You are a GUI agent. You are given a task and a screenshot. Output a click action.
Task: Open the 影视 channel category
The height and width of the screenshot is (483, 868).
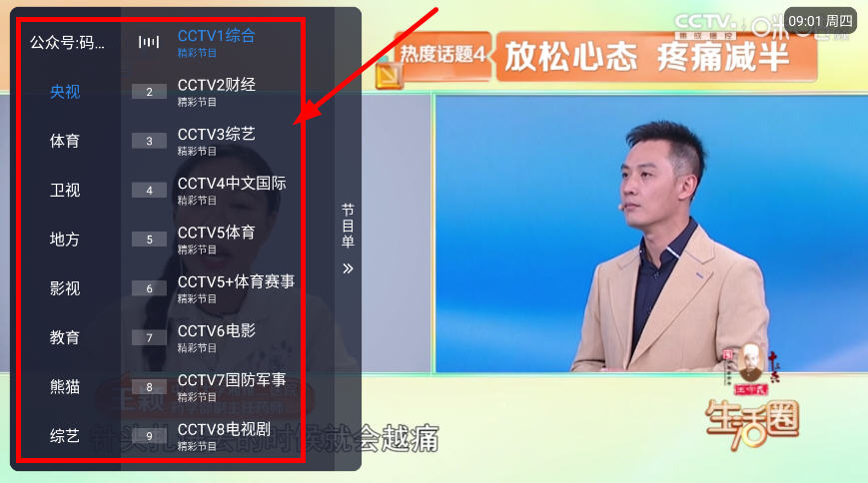coord(65,288)
